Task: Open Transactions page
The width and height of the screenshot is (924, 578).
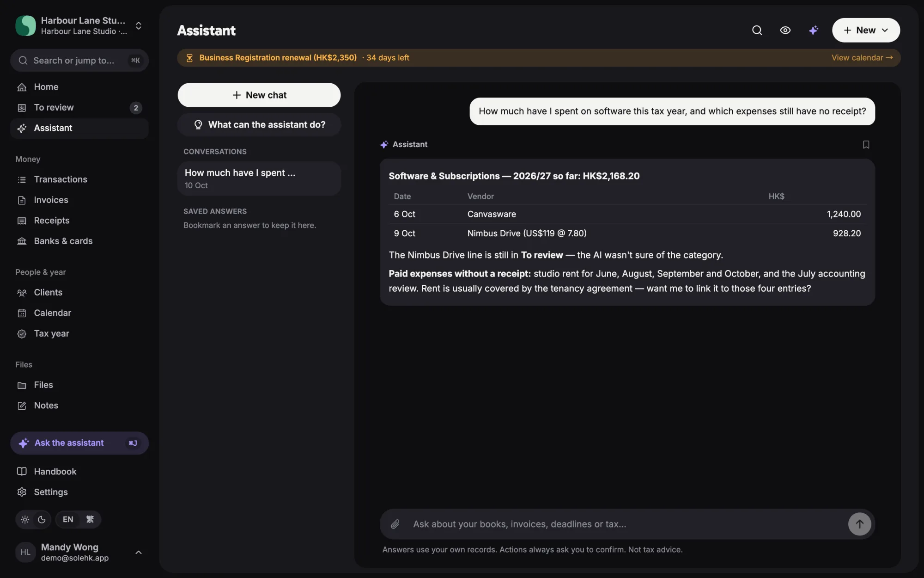Action: [79, 179]
